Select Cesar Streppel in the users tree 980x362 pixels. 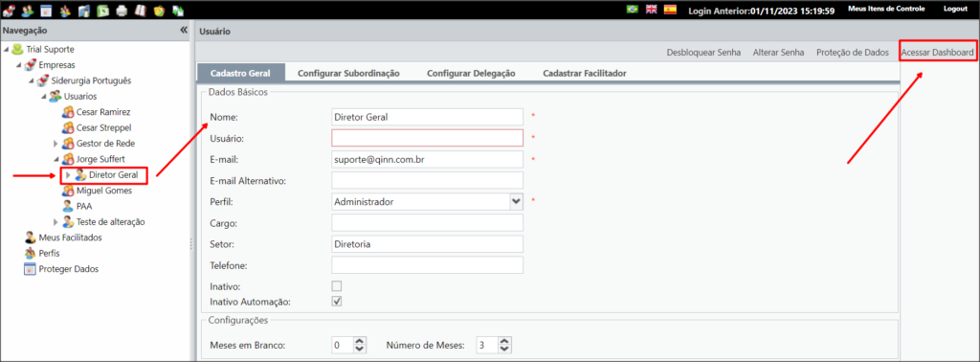(103, 127)
